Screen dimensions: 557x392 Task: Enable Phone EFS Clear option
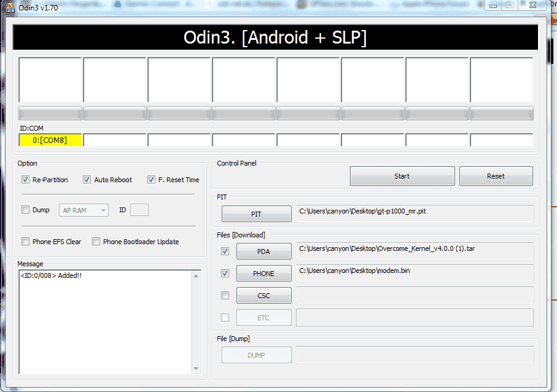click(26, 242)
